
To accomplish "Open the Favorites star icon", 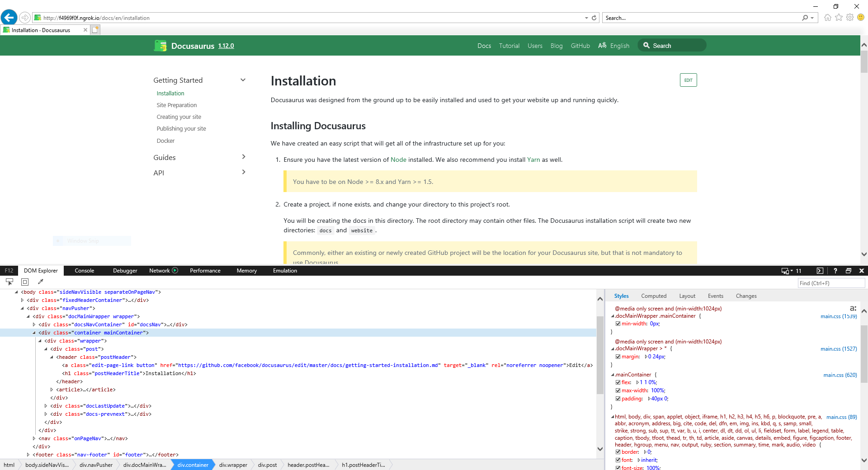I will tap(839, 18).
